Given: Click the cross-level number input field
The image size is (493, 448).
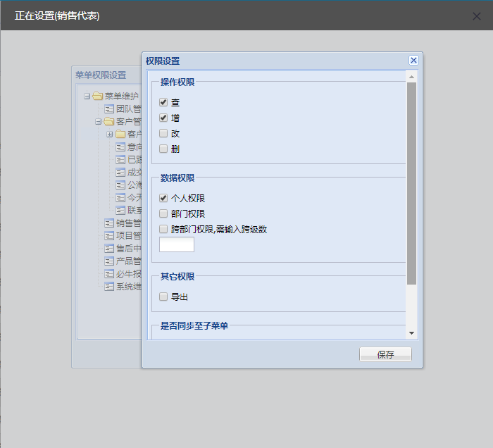Looking at the screenshot, I should pos(177,244).
